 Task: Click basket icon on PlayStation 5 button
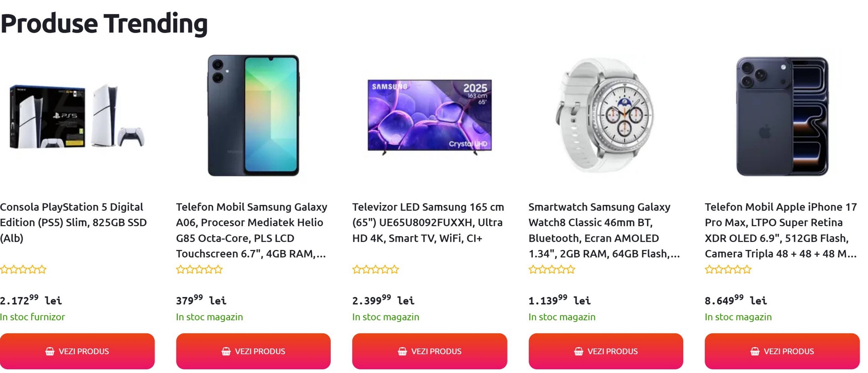tap(50, 351)
